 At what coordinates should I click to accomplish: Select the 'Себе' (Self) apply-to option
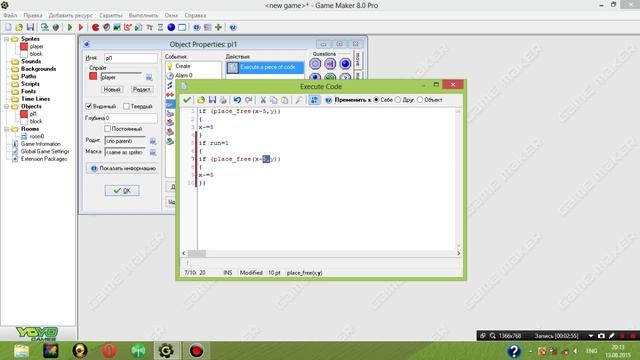[376, 100]
